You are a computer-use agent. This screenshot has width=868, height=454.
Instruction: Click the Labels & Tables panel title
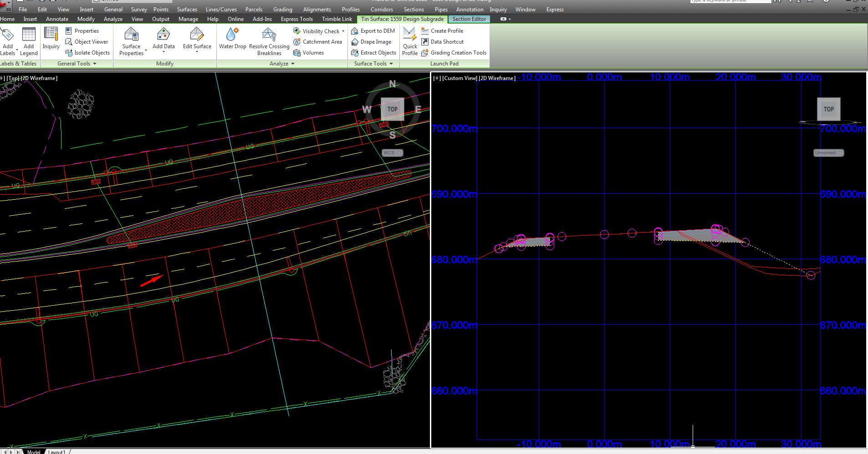coord(19,64)
